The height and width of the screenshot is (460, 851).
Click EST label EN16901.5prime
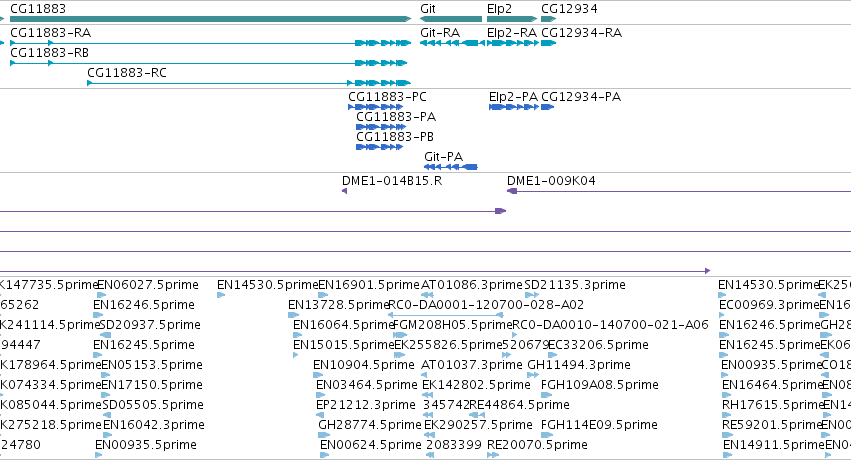pos(369,285)
